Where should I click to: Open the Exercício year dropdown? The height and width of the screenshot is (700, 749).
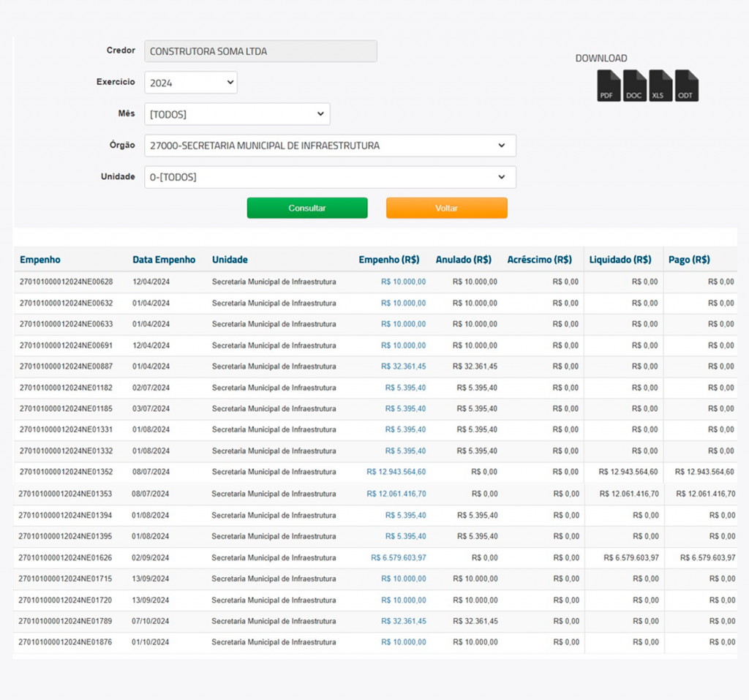[x=190, y=83]
